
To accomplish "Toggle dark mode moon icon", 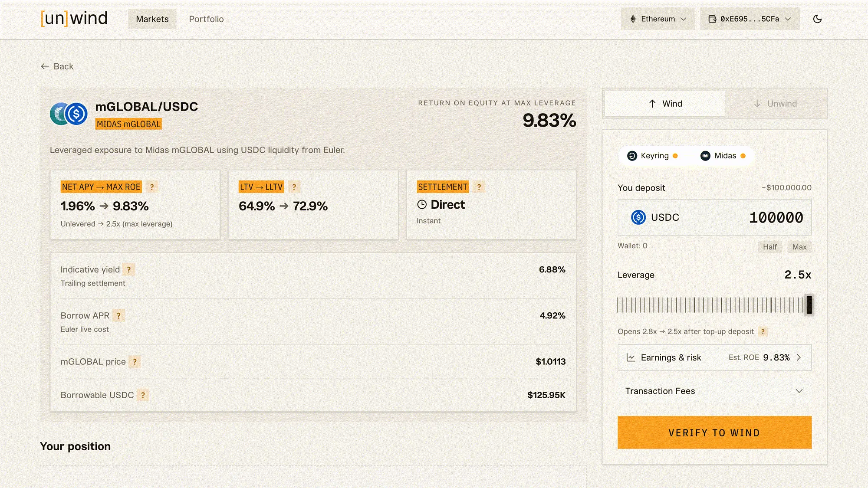I will coord(817,19).
